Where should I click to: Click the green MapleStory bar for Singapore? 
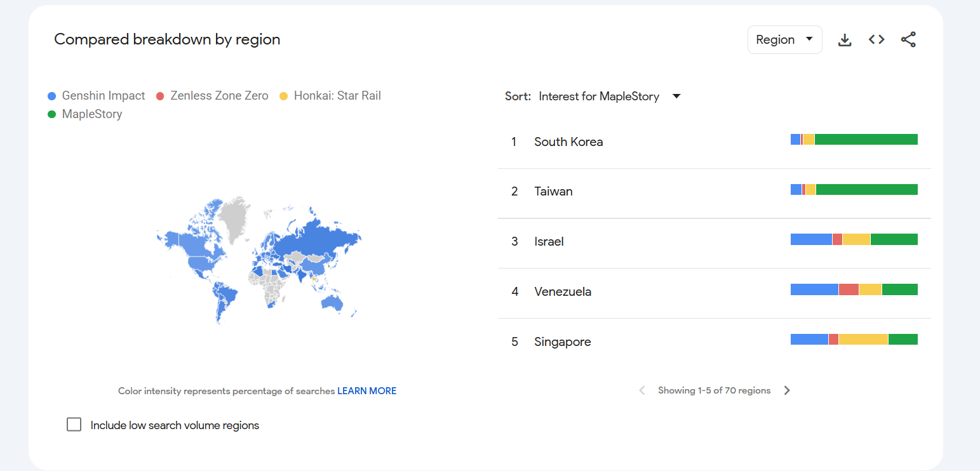point(903,340)
